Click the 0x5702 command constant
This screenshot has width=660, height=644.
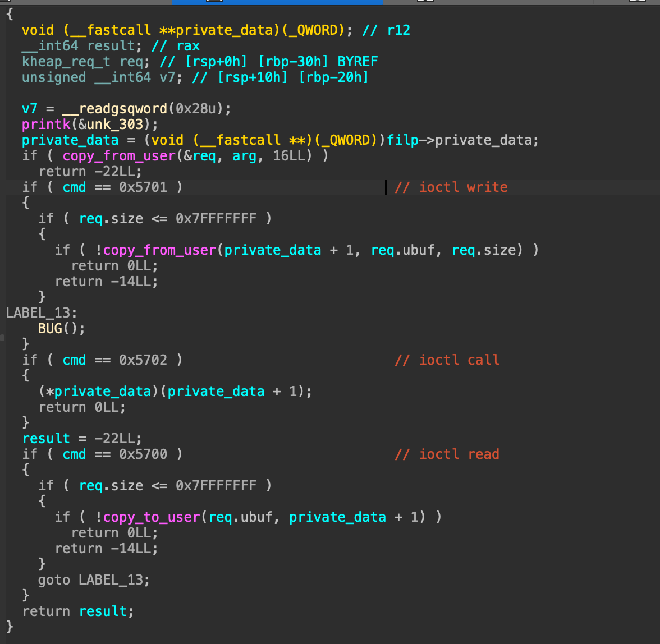(143, 360)
